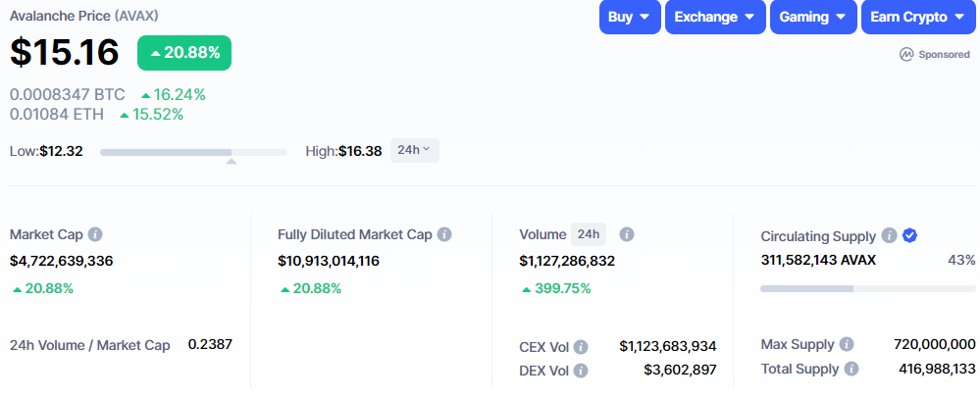Click the 0.01084 ETH value
The image size is (980, 400).
(x=57, y=115)
